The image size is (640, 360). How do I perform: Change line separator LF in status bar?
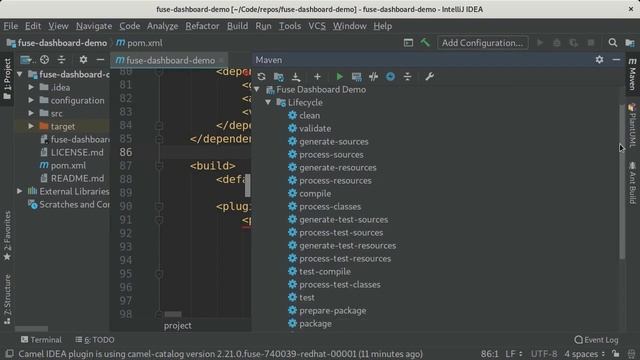pyautogui.click(x=514, y=353)
